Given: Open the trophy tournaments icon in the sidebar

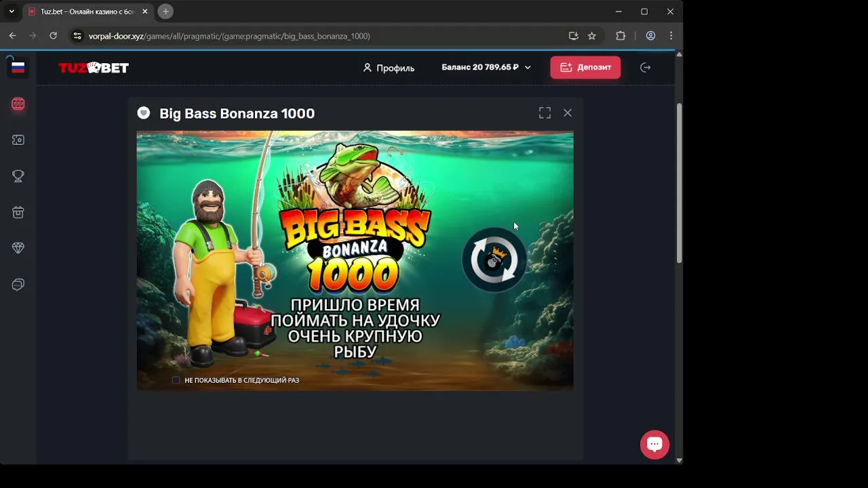Looking at the screenshot, I should [18, 176].
